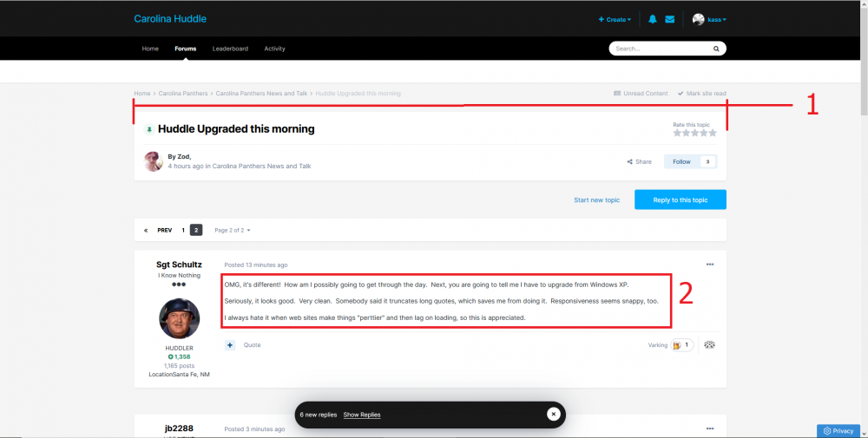Viewport: 868px width, 438px height.
Task: Click the Varking reaction name
Action: tap(658, 345)
